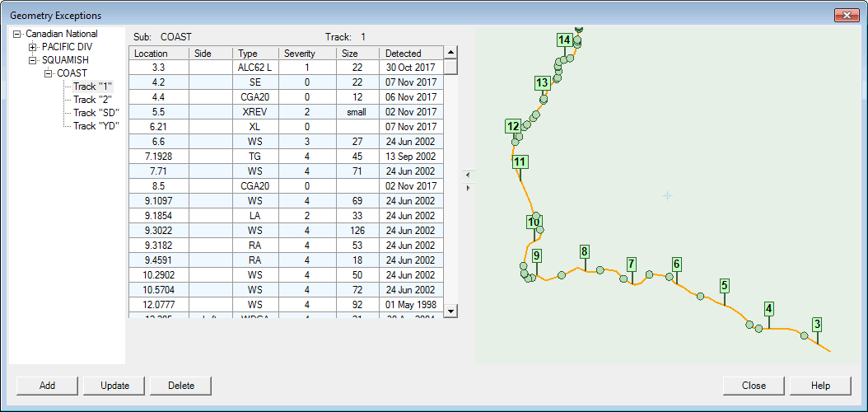
Task: Expand the PACIFIC DIV tree node
Action: (33, 47)
